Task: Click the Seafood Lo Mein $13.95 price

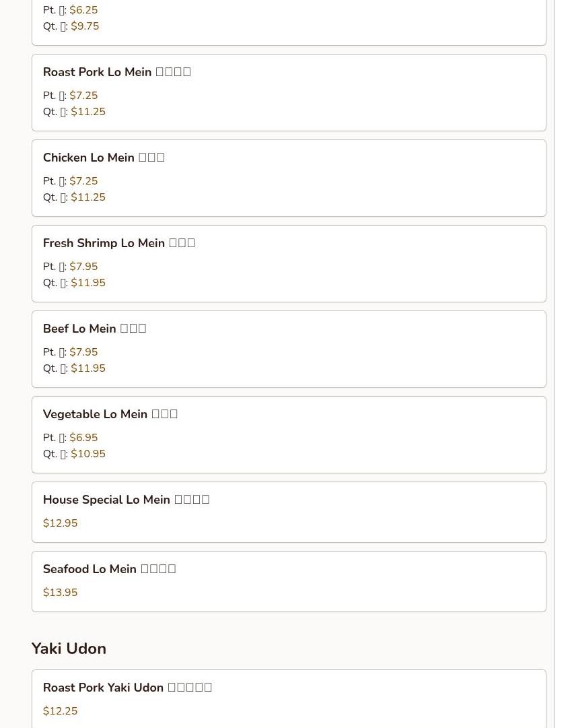Action: pyautogui.click(x=60, y=593)
